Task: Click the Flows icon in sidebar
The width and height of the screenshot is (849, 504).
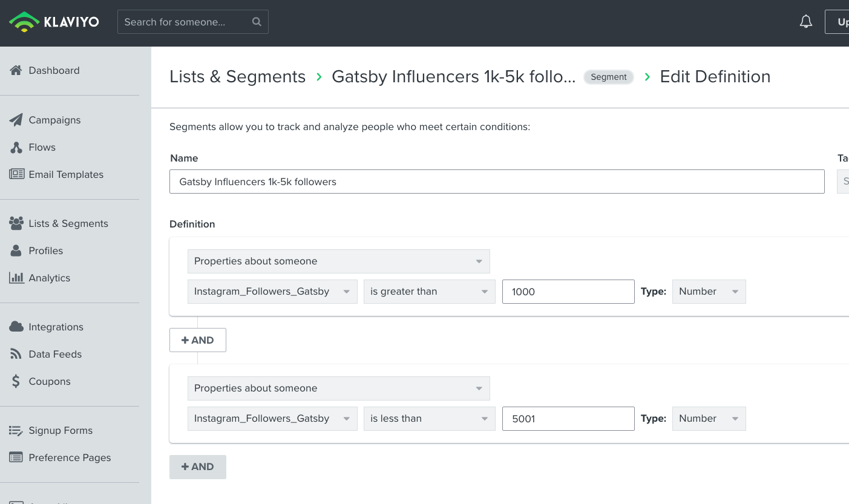Action: click(x=16, y=147)
